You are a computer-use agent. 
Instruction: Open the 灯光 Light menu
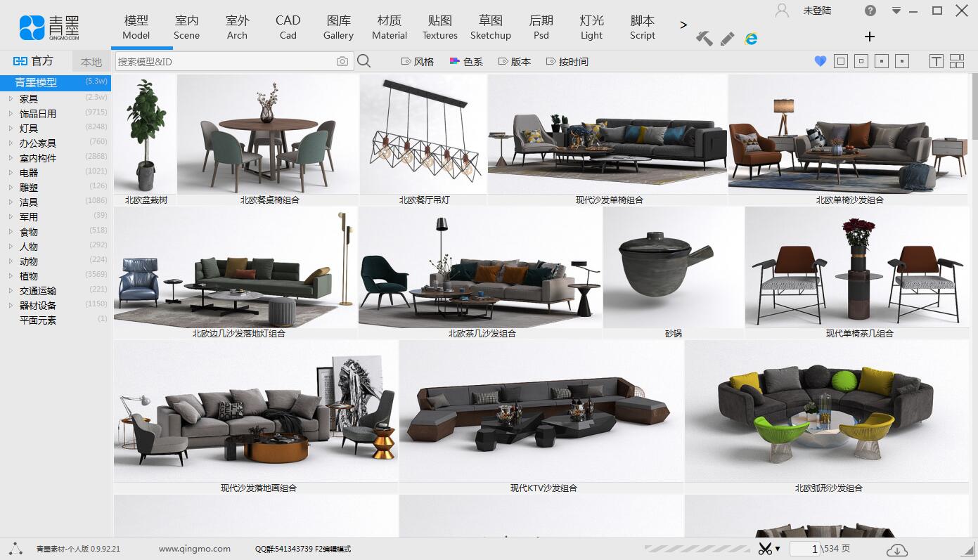point(591,27)
